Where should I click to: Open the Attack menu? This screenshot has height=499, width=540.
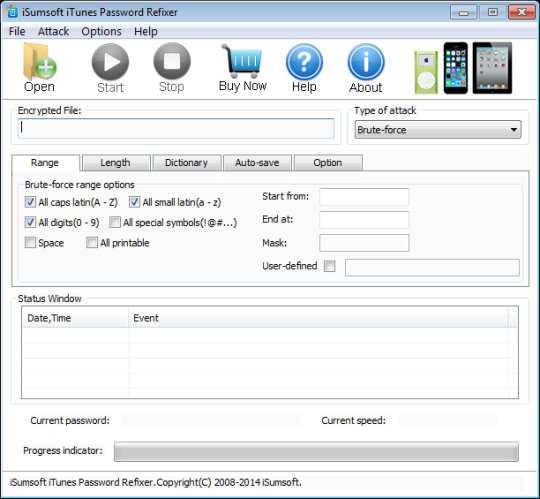53,31
